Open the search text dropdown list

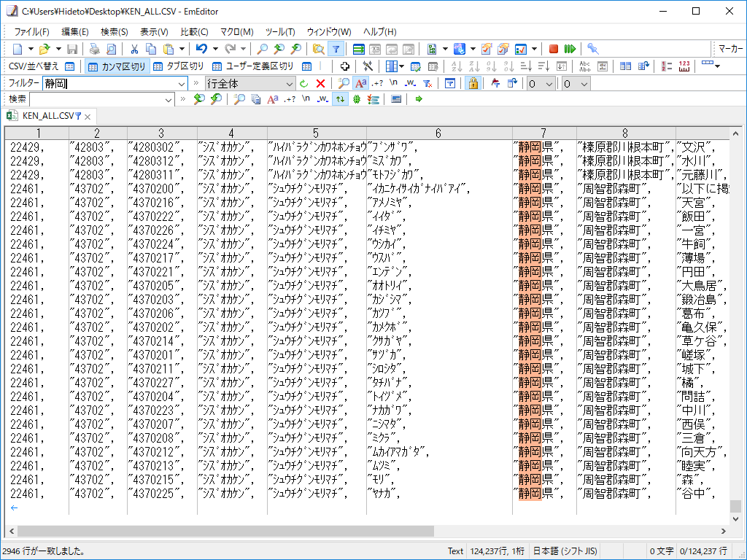[x=168, y=99]
